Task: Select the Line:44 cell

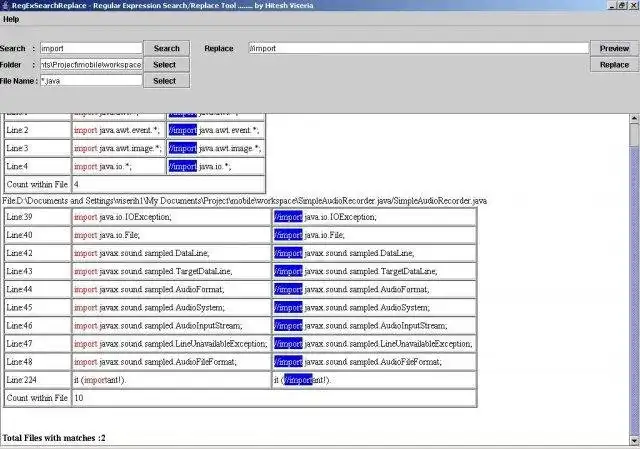Action: pyautogui.click(x=38, y=289)
